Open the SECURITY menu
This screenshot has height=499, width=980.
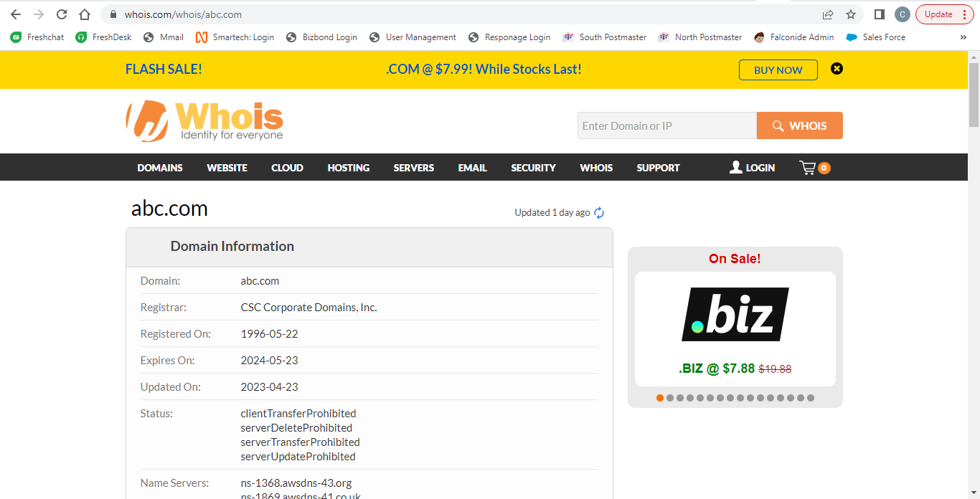coord(533,168)
